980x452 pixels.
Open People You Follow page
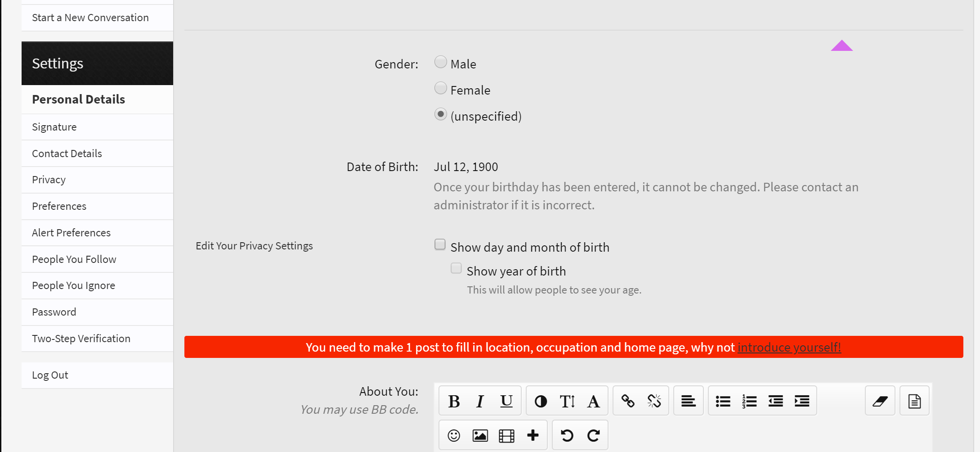click(97, 259)
